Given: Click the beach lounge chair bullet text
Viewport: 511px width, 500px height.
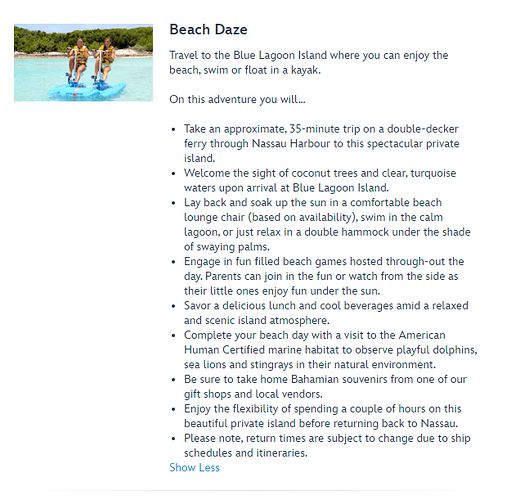Looking at the screenshot, I should 327,225.
